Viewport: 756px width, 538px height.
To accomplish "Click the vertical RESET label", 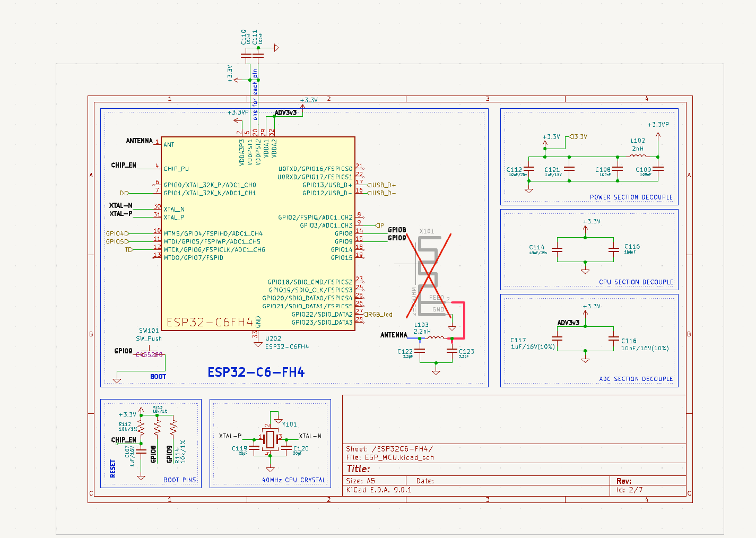I will [112, 468].
